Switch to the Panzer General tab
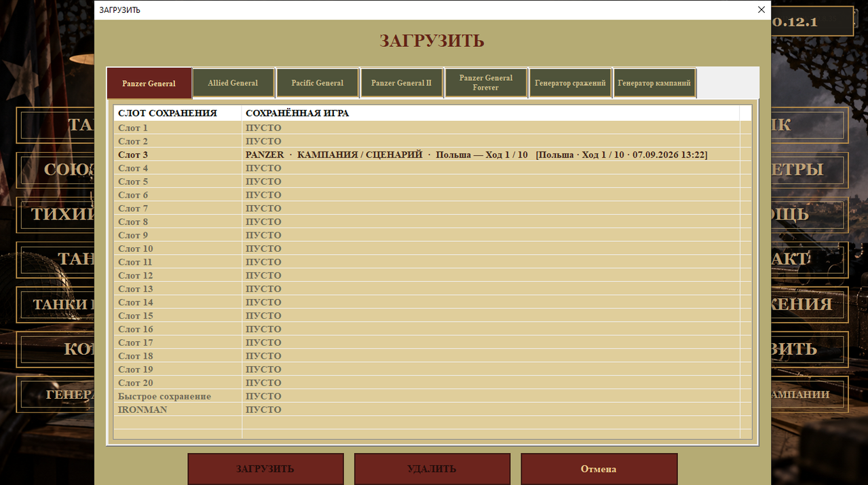 [x=149, y=83]
